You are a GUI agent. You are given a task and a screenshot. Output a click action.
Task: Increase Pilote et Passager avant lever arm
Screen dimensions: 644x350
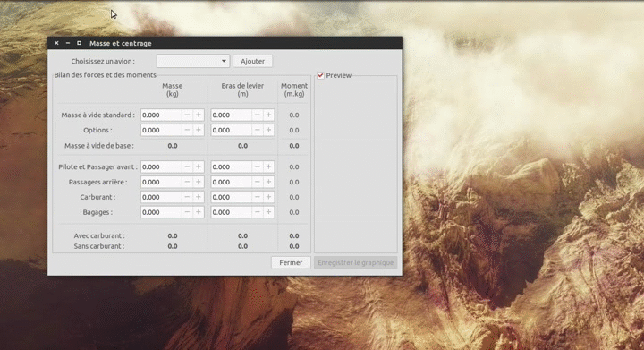pos(268,166)
